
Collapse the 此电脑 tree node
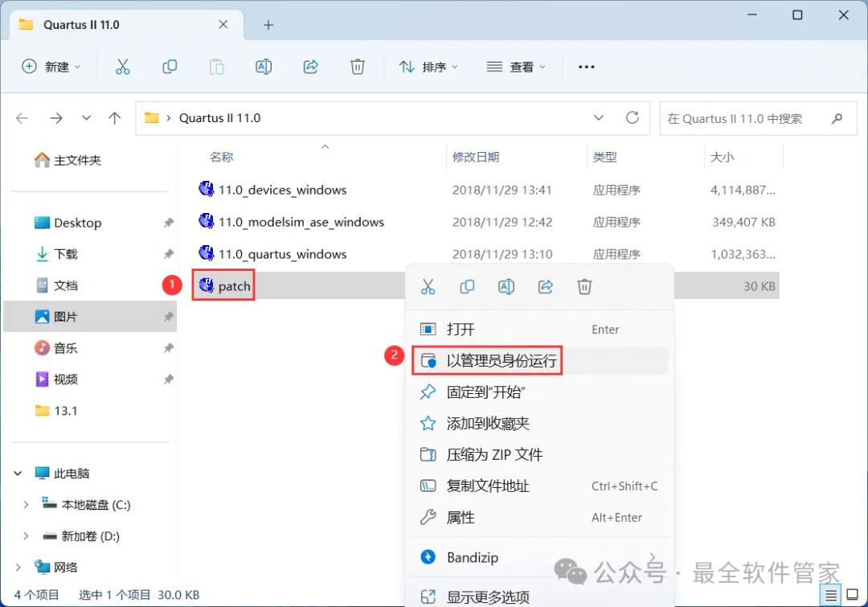tap(18, 474)
